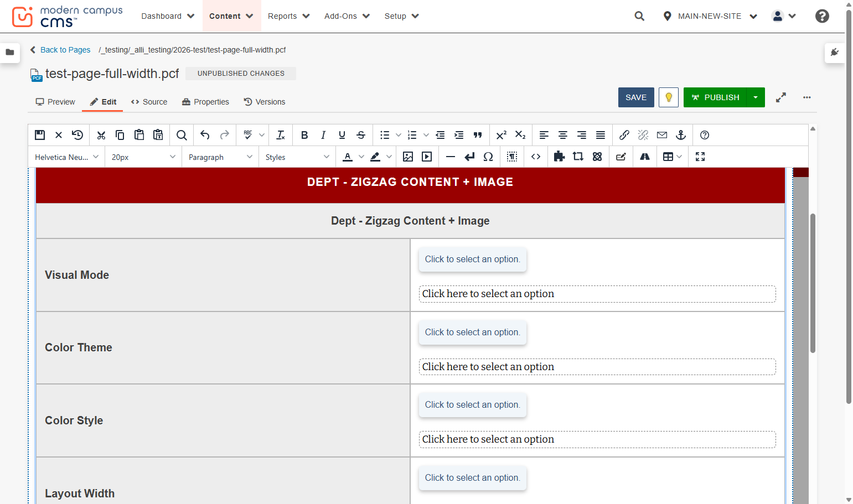The image size is (853, 504).
Task: Open the Styles dropdown
Action: coord(297,157)
